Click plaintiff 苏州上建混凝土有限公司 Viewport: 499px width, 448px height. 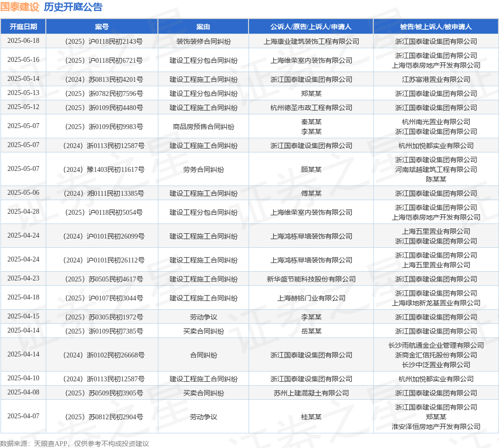click(311, 393)
